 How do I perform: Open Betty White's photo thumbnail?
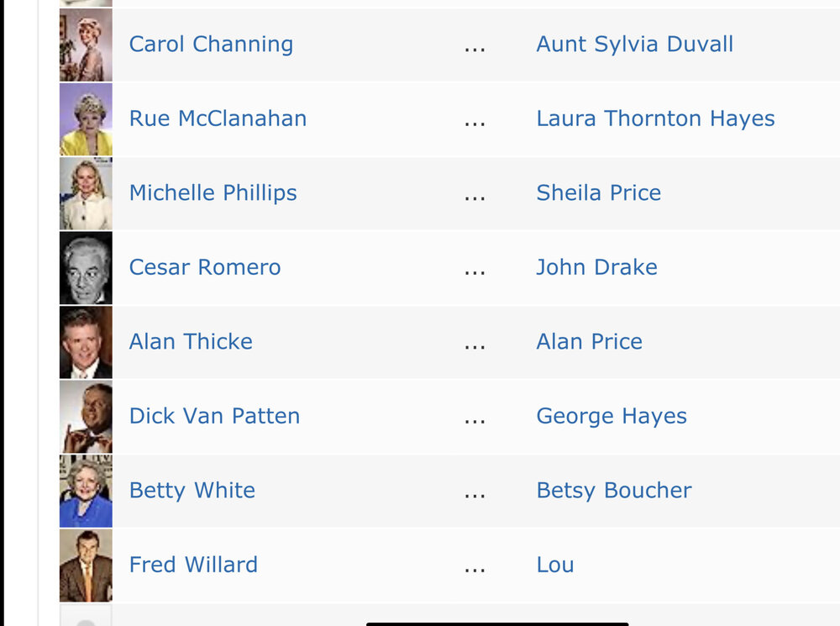click(x=86, y=492)
